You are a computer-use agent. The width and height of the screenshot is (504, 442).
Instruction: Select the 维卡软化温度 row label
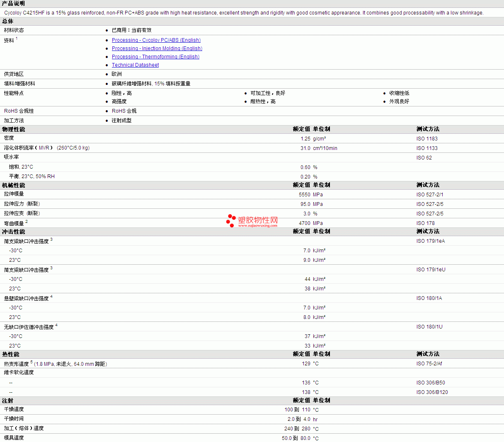pos(19,372)
